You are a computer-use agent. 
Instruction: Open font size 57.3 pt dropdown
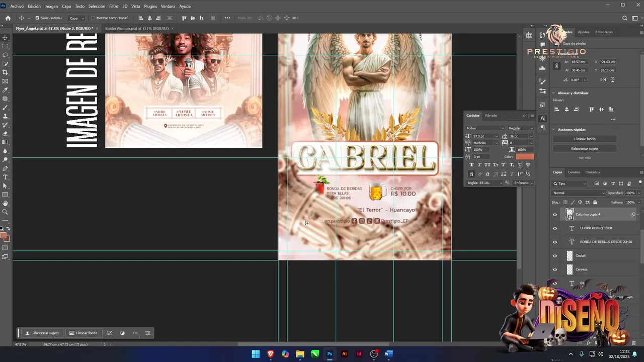click(496, 136)
